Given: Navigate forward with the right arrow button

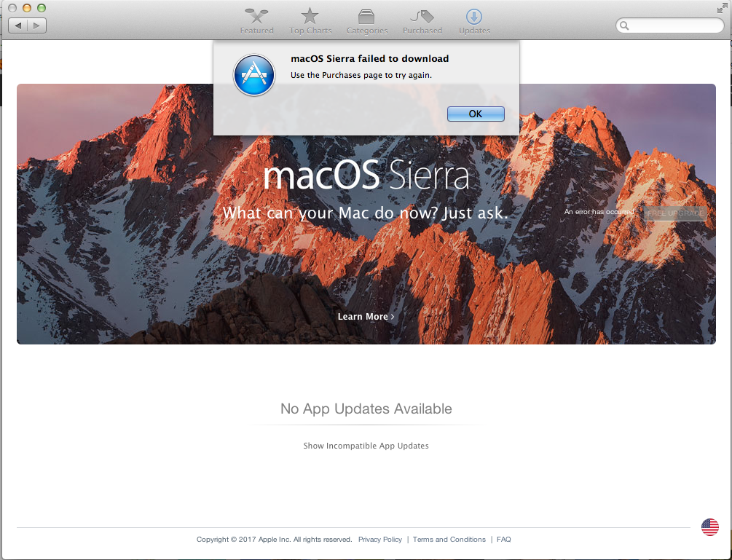Looking at the screenshot, I should click(x=37, y=25).
